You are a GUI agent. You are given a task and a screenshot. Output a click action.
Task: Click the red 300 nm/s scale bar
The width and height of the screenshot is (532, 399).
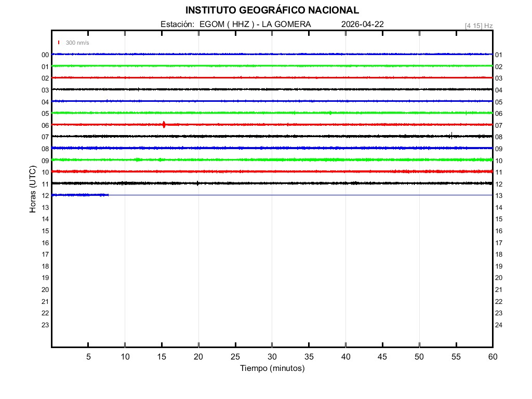click(59, 43)
